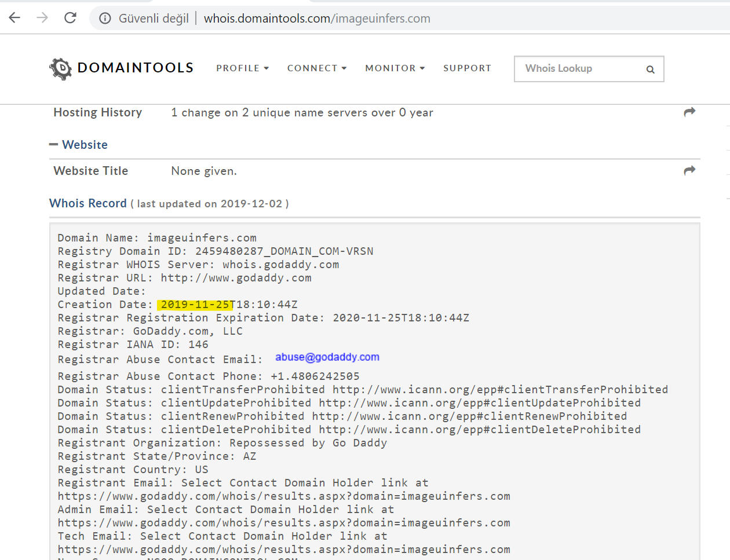Open the Profile dropdown menu
Screen dimensions: 730x560
coord(243,68)
